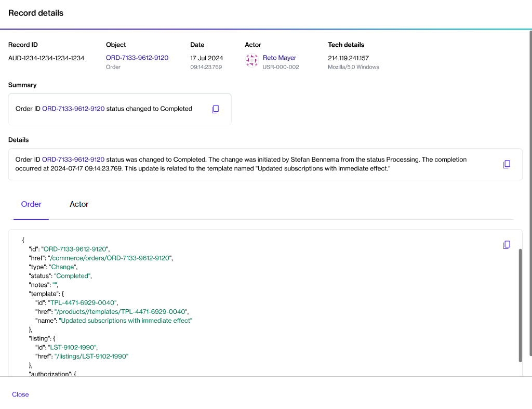Screen dimensions: 532x409
Task: Click the dialog's outer right-edge scrollbar
Action: click(530, 192)
